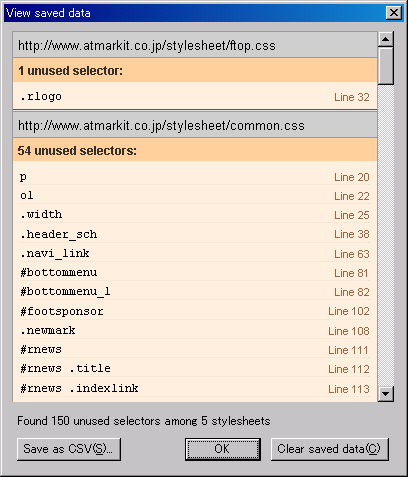This screenshot has width=408, height=477.
Task: Click Clear saved data button
Action: pos(329,449)
